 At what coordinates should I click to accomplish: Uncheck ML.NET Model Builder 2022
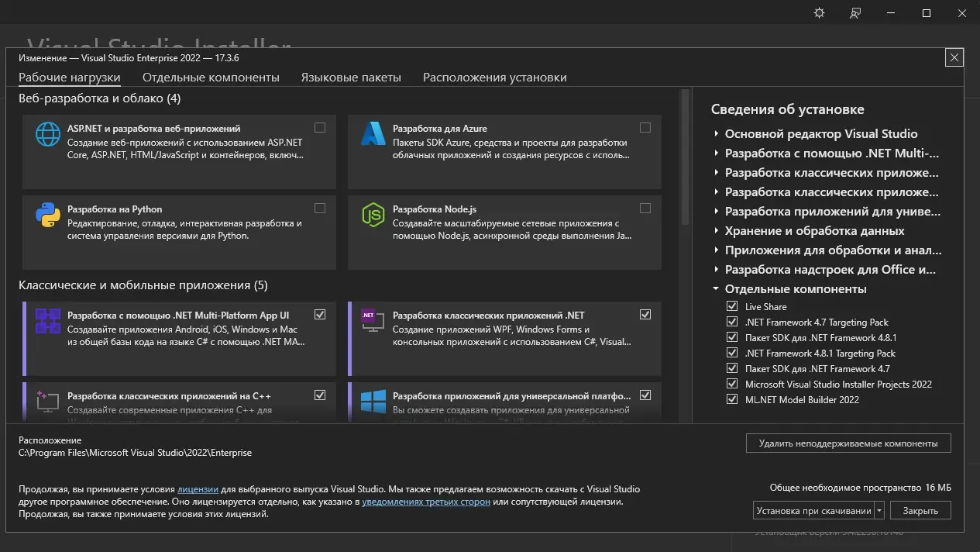732,400
